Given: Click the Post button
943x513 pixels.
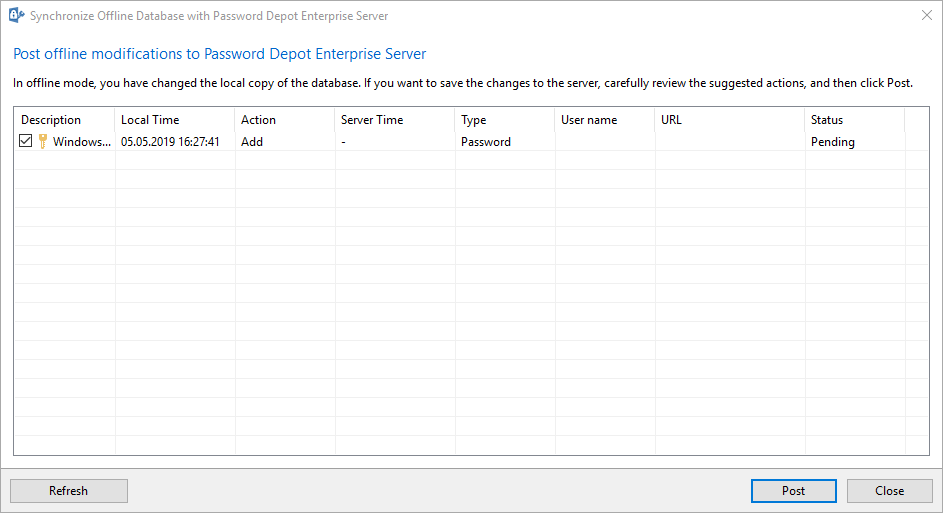Looking at the screenshot, I should (793, 491).
